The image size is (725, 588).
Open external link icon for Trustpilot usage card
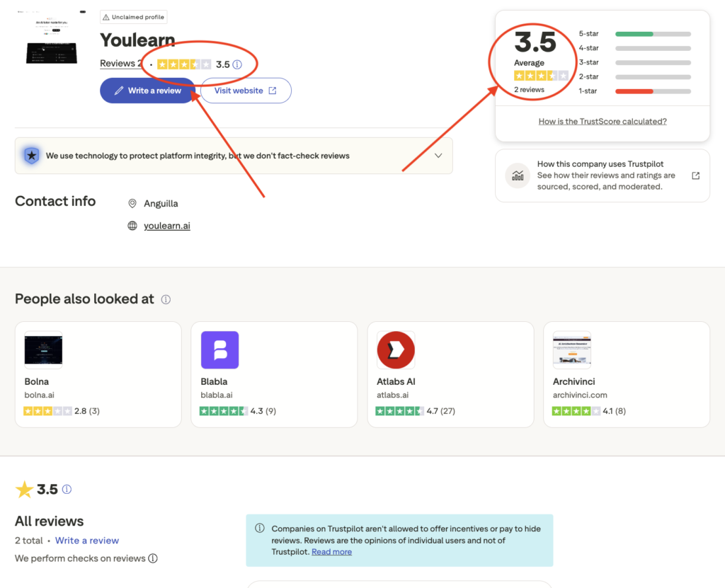coord(695,175)
